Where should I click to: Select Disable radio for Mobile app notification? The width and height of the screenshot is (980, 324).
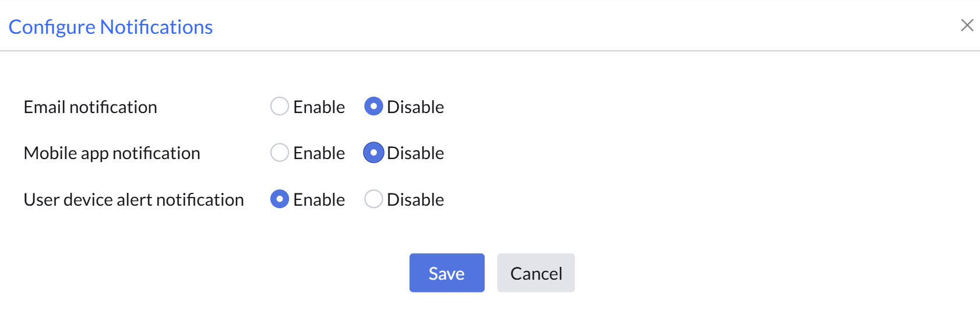373,153
